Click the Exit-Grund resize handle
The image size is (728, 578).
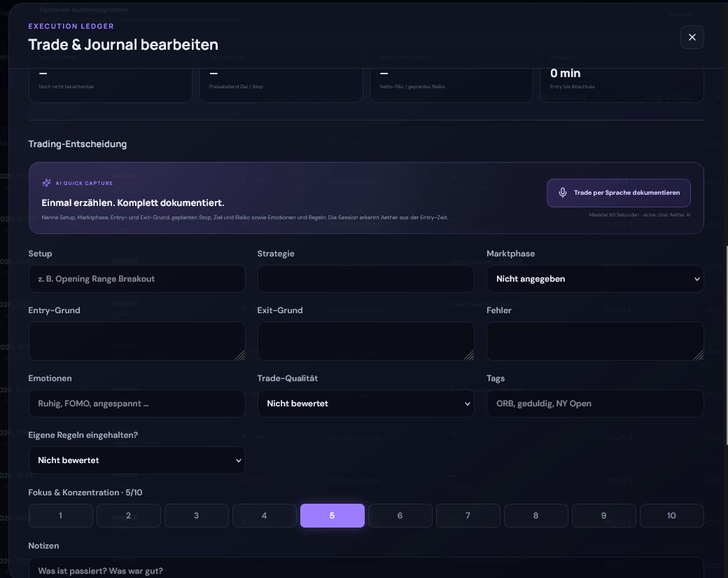[x=469, y=355]
